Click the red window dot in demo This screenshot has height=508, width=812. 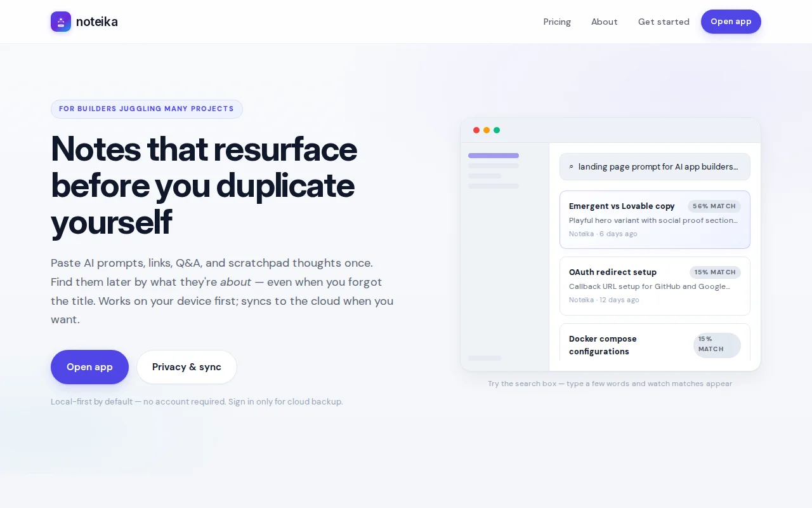[476, 130]
